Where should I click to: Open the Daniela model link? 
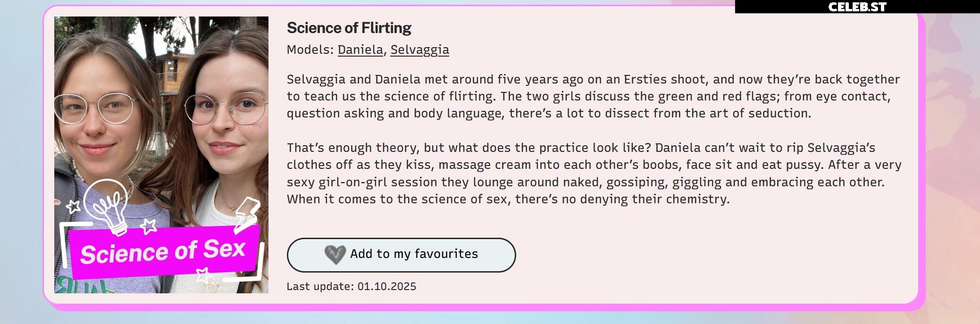(360, 50)
